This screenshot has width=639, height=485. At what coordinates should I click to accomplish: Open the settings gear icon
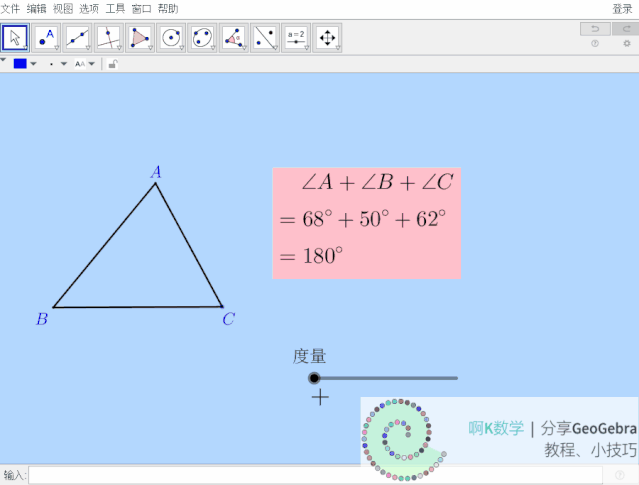pyautogui.click(x=627, y=43)
